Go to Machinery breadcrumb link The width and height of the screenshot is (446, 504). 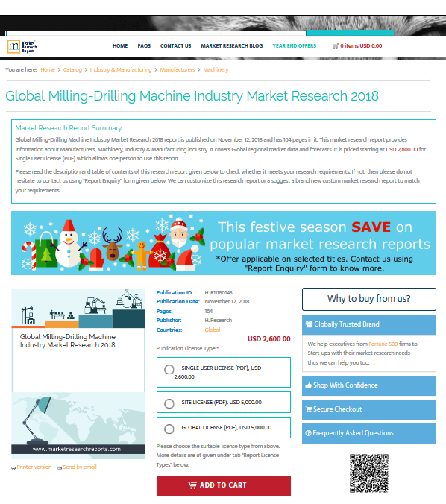point(216,69)
